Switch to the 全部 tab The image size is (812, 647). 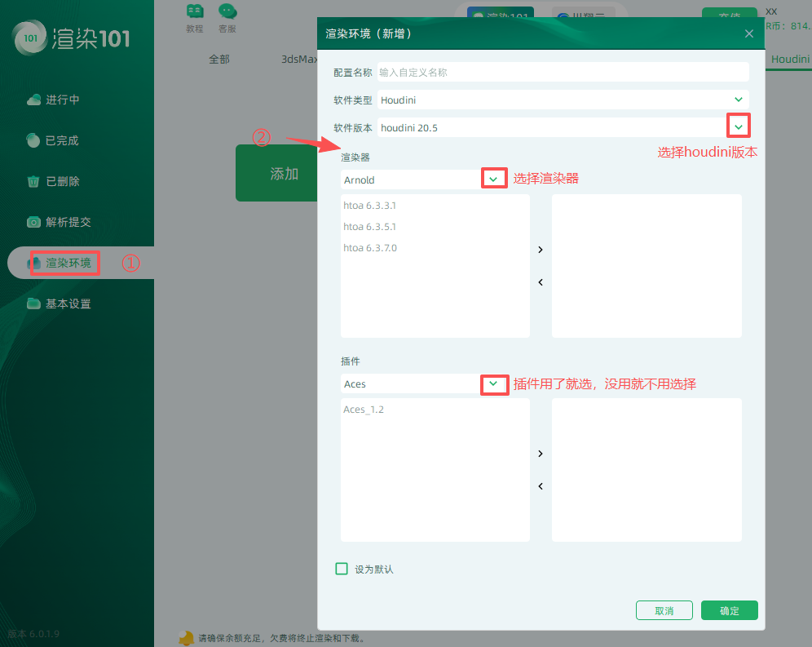219,59
